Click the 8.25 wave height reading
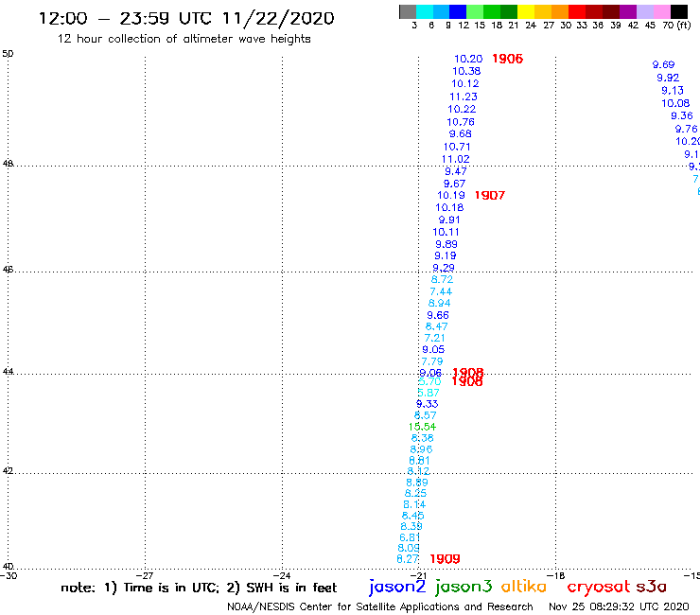 [415, 493]
